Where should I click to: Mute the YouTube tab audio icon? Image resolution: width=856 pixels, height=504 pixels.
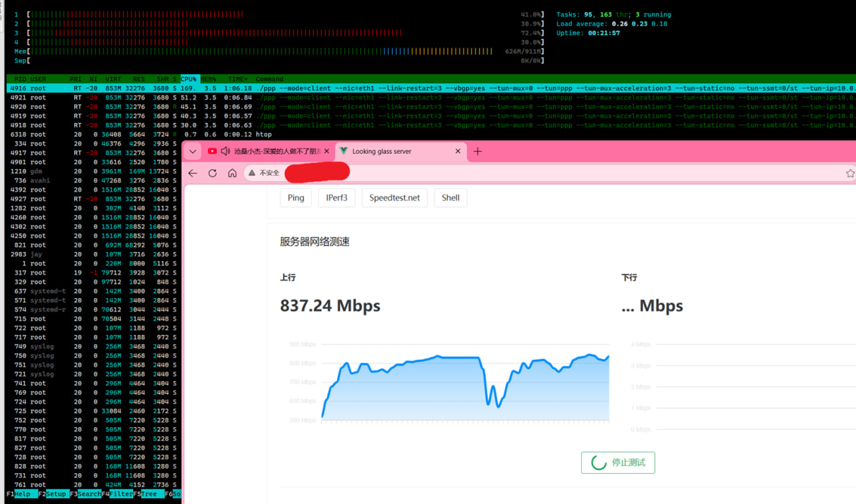[225, 152]
